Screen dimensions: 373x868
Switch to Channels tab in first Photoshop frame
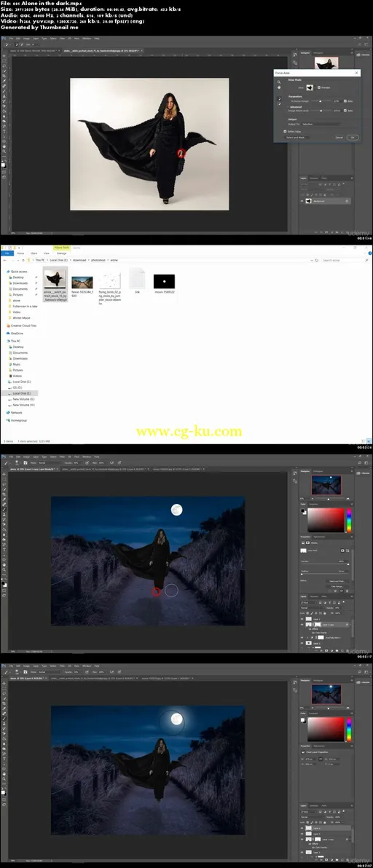pyautogui.click(x=314, y=178)
